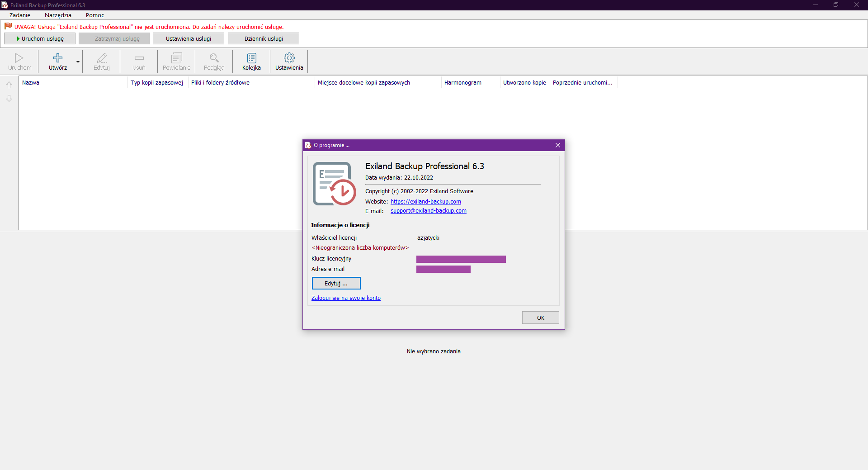The height and width of the screenshot is (470, 868).
Task: Click the O programie dialog title icon
Action: (308, 145)
